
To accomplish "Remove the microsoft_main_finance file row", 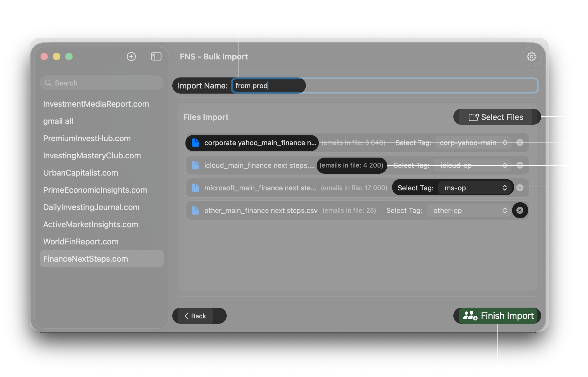I will 520,188.
